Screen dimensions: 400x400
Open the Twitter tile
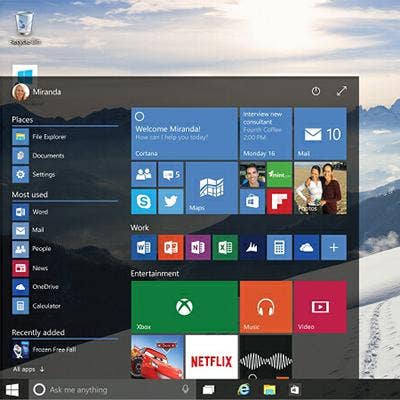171,201
